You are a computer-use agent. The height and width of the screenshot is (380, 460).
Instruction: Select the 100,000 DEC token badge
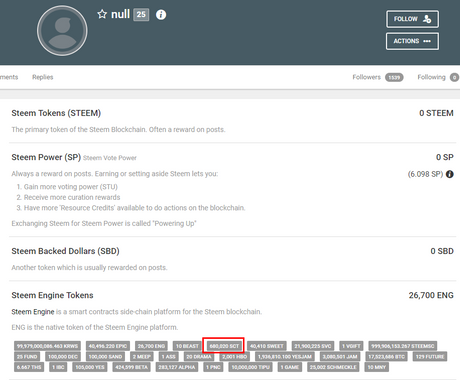point(63,357)
